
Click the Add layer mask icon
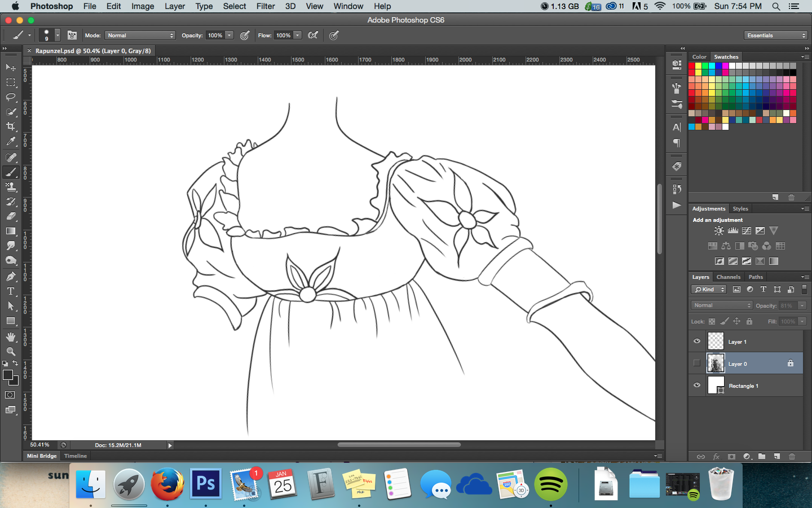(731, 457)
